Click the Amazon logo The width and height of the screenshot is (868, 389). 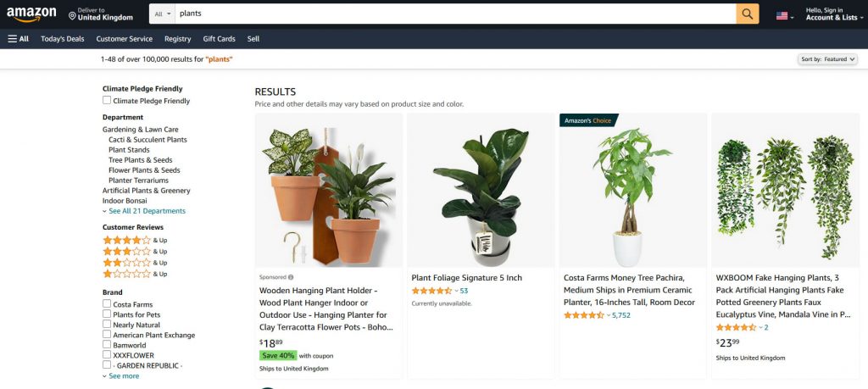(31, 14)
